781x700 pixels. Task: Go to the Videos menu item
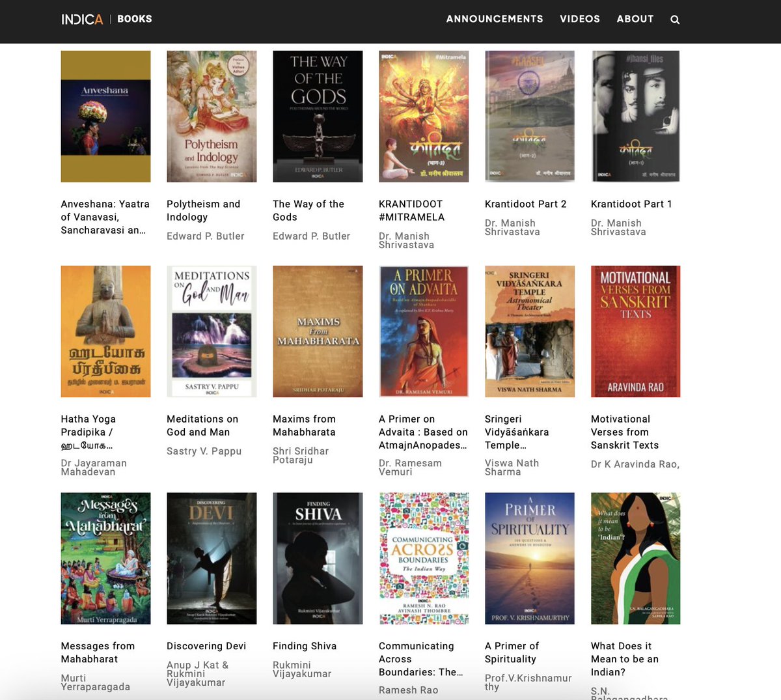point(580,19)
